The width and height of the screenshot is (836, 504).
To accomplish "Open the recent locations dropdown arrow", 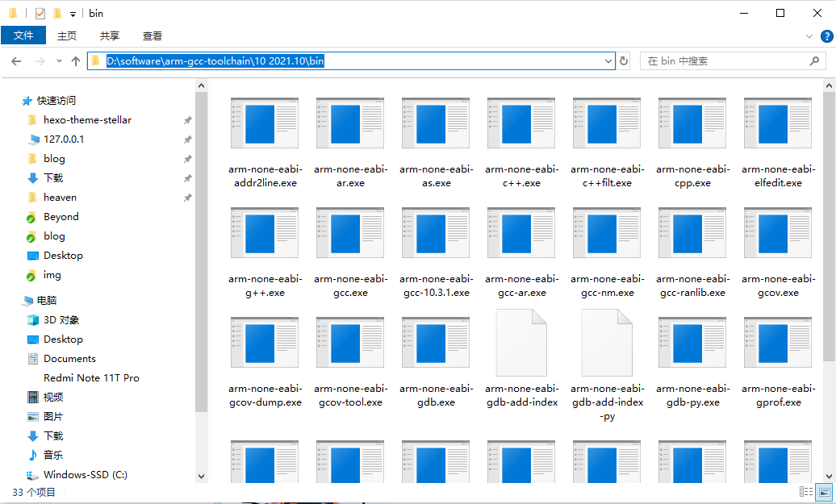I will pos(59,61).
